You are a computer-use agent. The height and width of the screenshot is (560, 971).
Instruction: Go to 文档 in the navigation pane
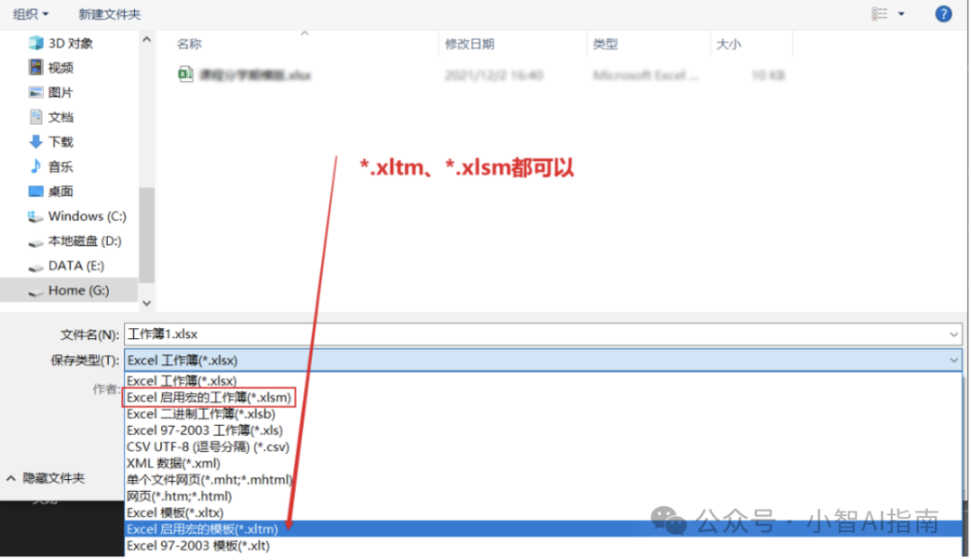click(61, 117)
